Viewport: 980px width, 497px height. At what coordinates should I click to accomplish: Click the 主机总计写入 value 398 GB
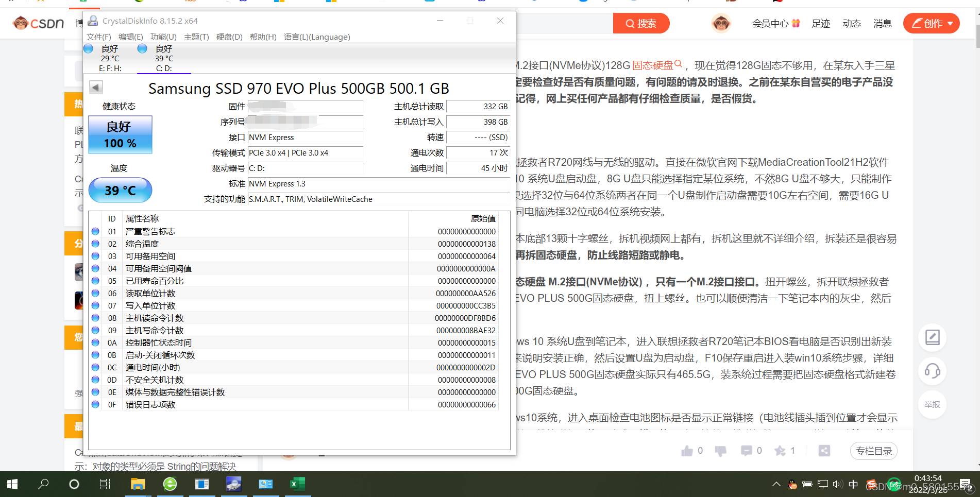coord(478,122)
